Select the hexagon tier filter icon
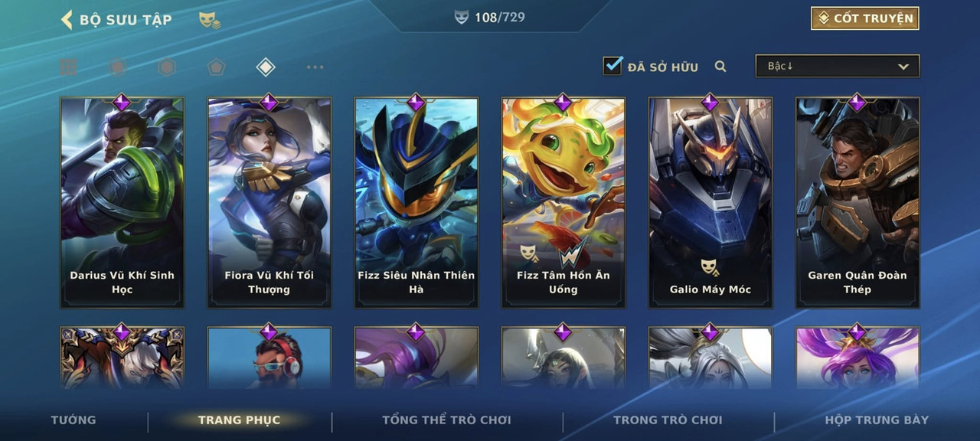 (x=167, y=67)
